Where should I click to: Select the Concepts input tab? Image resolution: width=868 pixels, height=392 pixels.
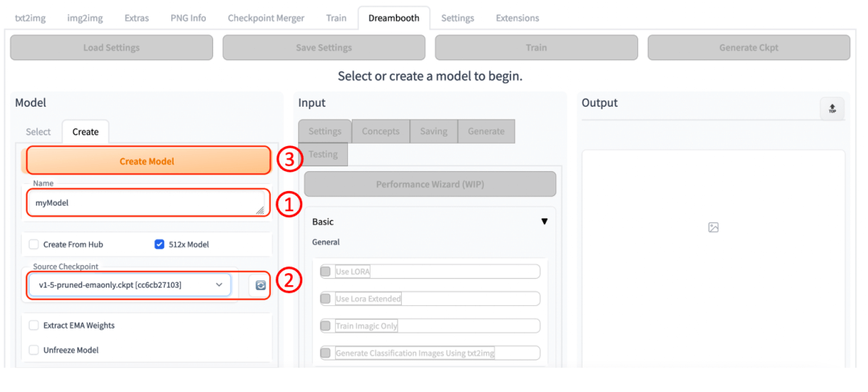[380, 131]
